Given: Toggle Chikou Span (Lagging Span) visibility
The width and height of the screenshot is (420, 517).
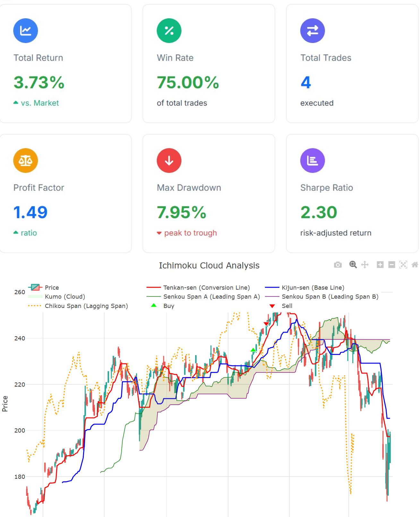Looking at the screenshot, I should [x=86, y=306].
